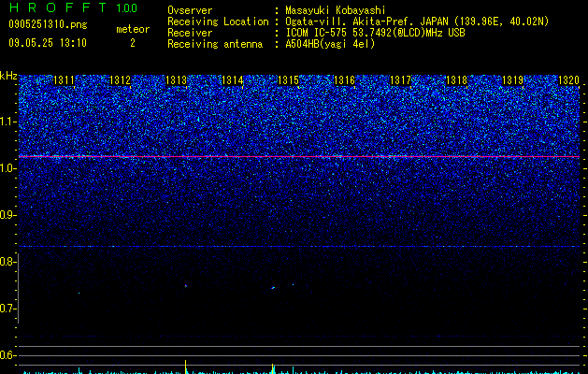Select the 1315 time label

click(x=288, y=80)
